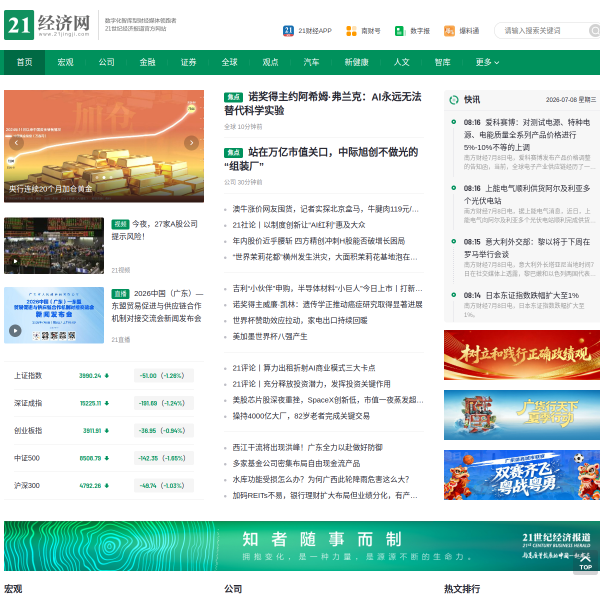
Task: Click the 沪深300 index row
Action: [x=104, y=486]
